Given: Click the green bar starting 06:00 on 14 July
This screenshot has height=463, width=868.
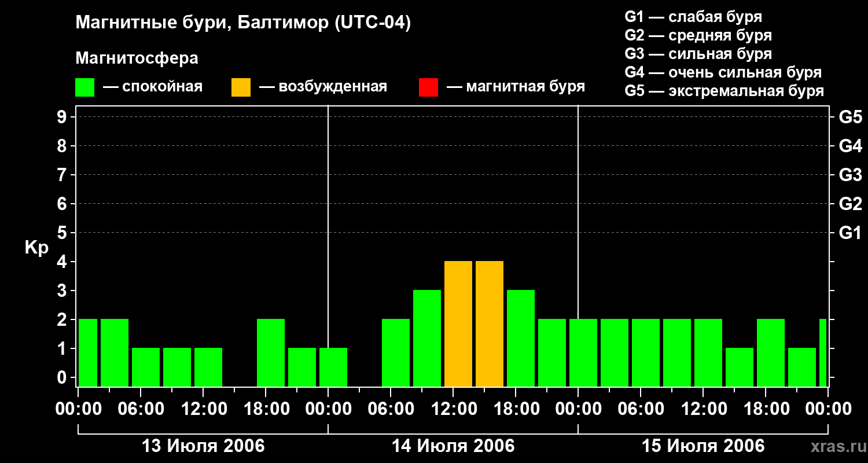Looking at the screenshot, I should click(x=396, y=353).
